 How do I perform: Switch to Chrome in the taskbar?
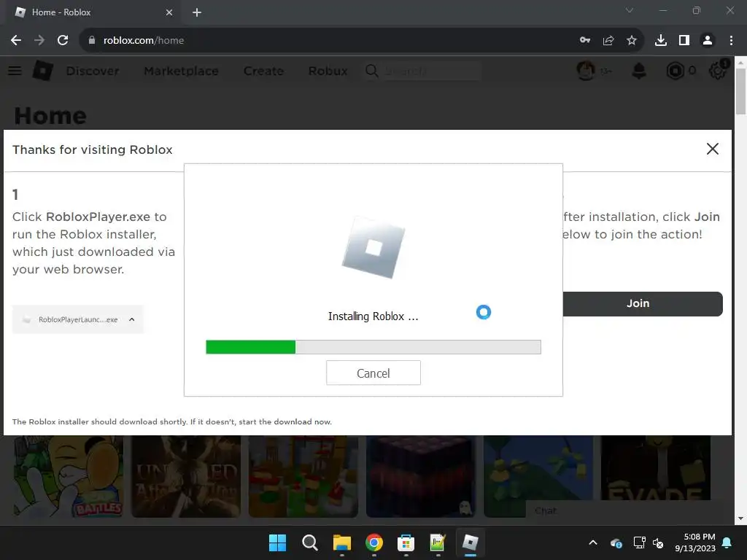coord(374,542)
